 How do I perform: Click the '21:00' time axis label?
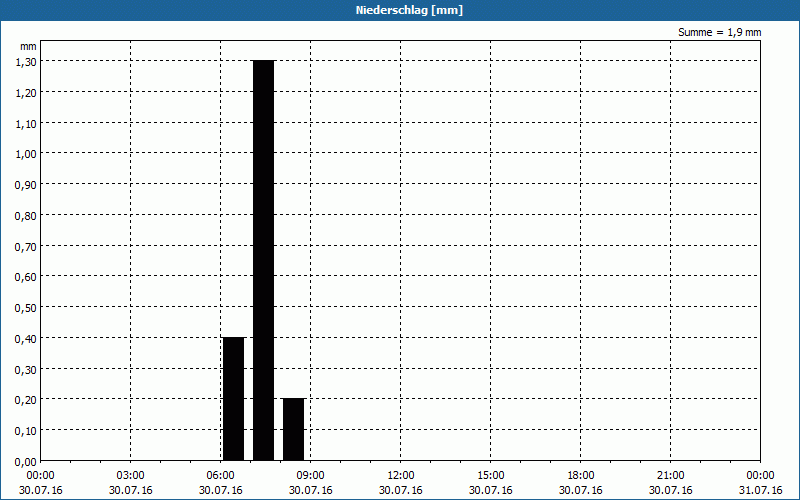(x=670, y=476)
